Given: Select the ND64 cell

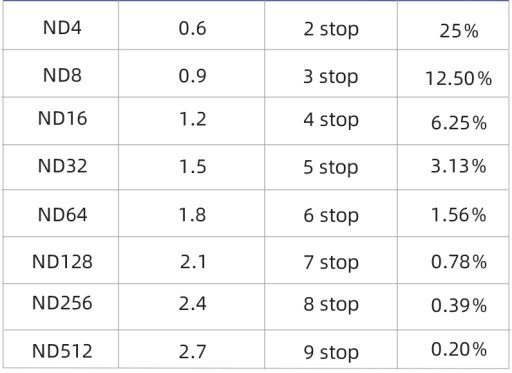Looking at the screenshot, I should pos(62,215).
